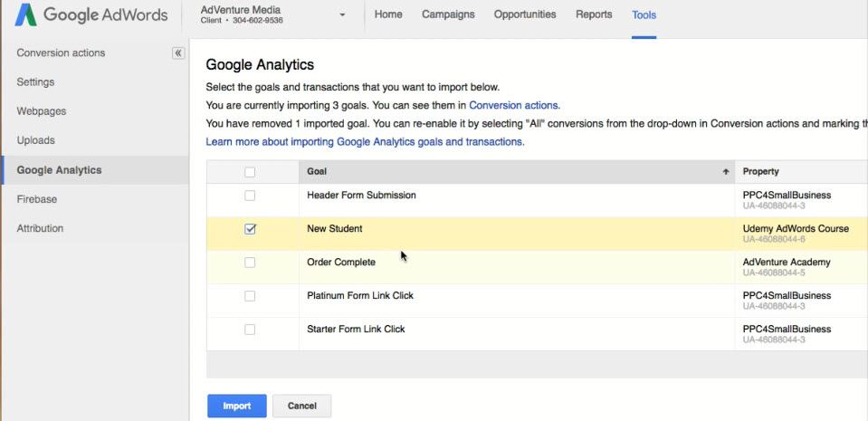Switch to the Opportunities tab
Screen dimensions: 868x421
tap(525, 14)
